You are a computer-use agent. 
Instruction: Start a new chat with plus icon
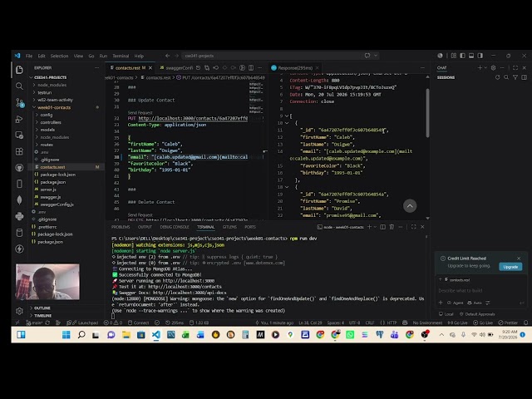(x=480, y=68)
